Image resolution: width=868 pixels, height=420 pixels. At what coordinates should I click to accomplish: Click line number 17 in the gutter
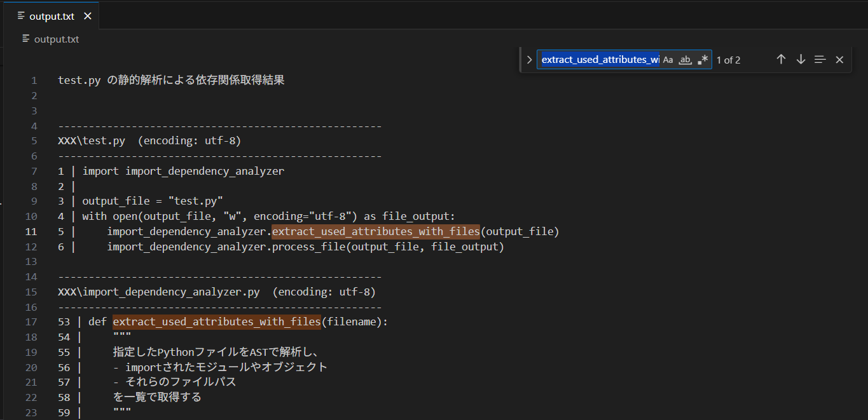click(x=31, y=322)
